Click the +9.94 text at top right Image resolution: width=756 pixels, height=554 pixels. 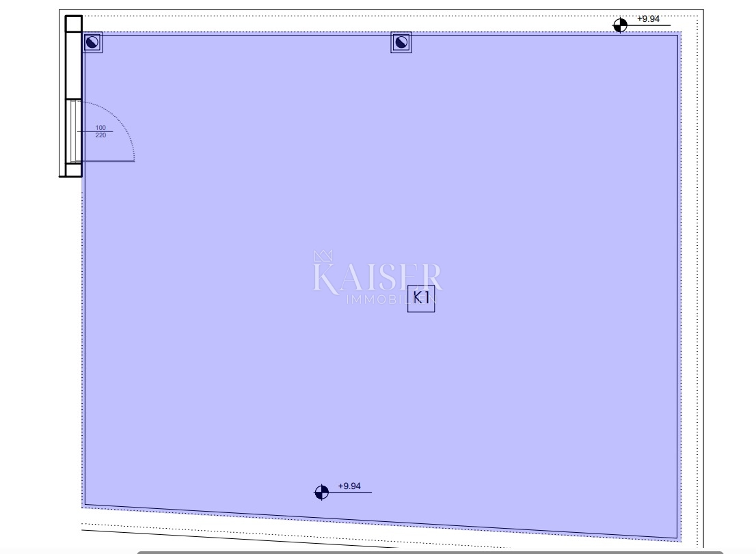point(648,19)
